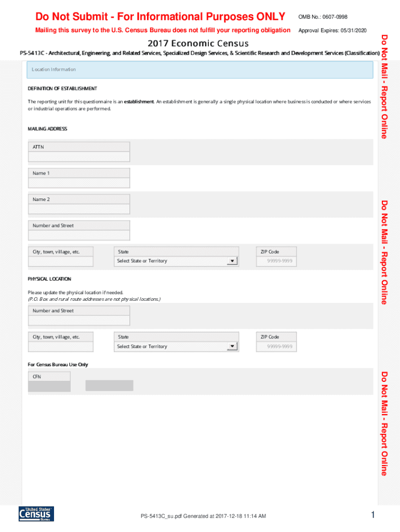Click mailing address Number and Street field
Screen dimensions: 400x532
coord(79,235)
